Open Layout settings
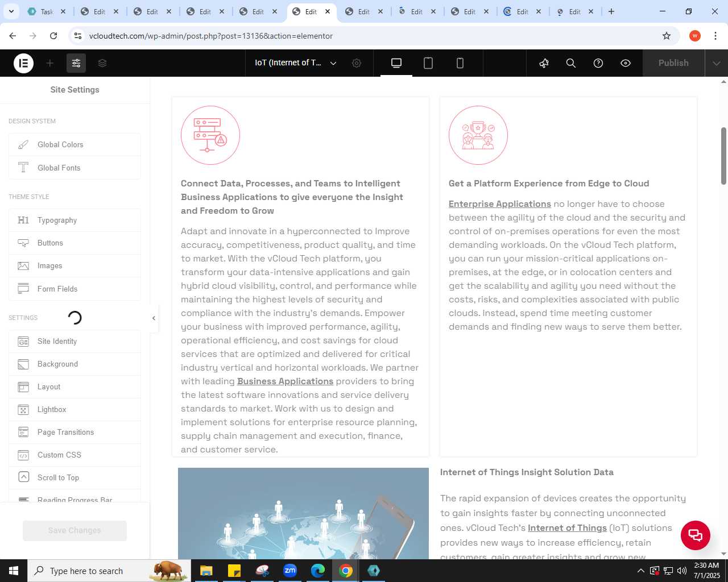728x582 pixels. pyautogui.click(x=75, y=387)
